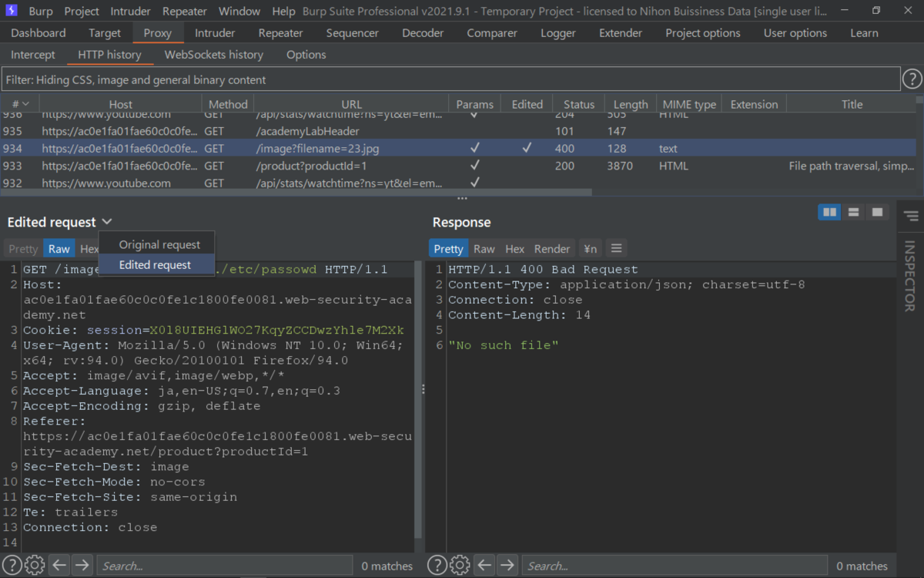Open the filter help question mark icon
Image resolution: width=924 pixels, height=578 pixels.
pos(912,79)
